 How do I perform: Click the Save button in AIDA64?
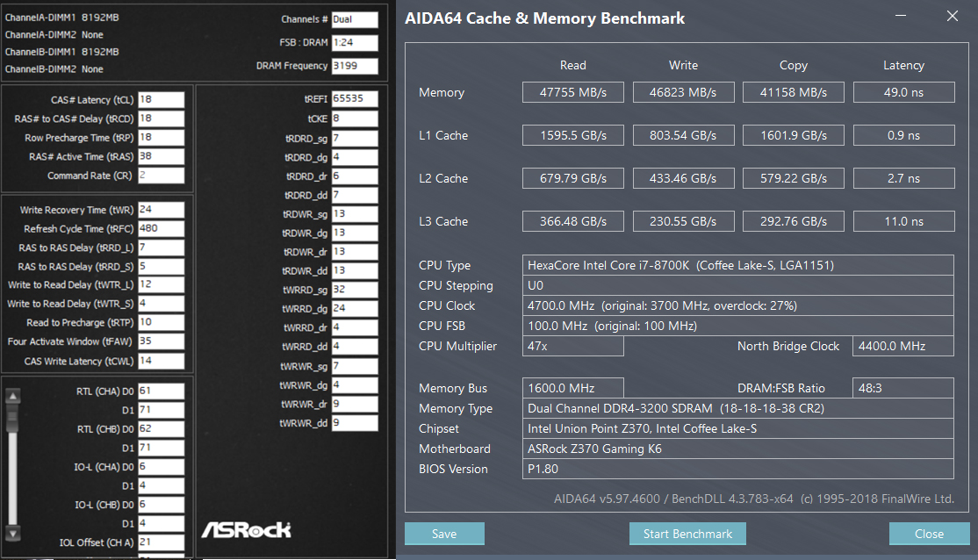point(444,534)
